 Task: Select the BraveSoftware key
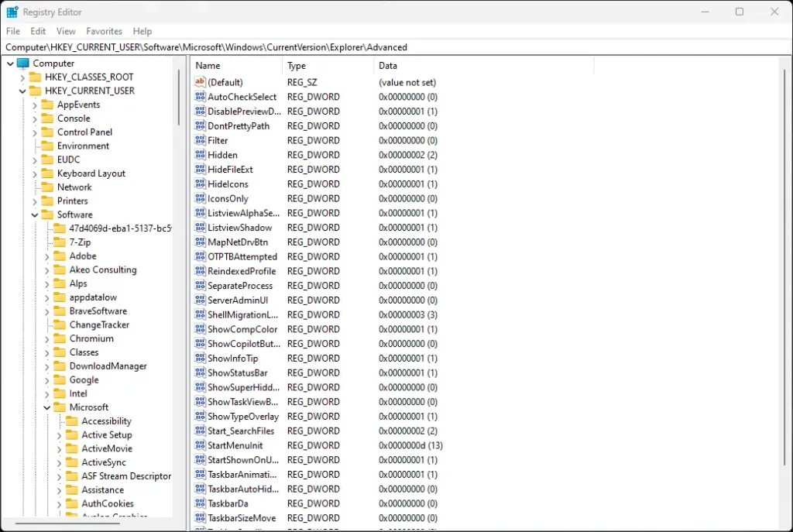(x=98, y=311)
